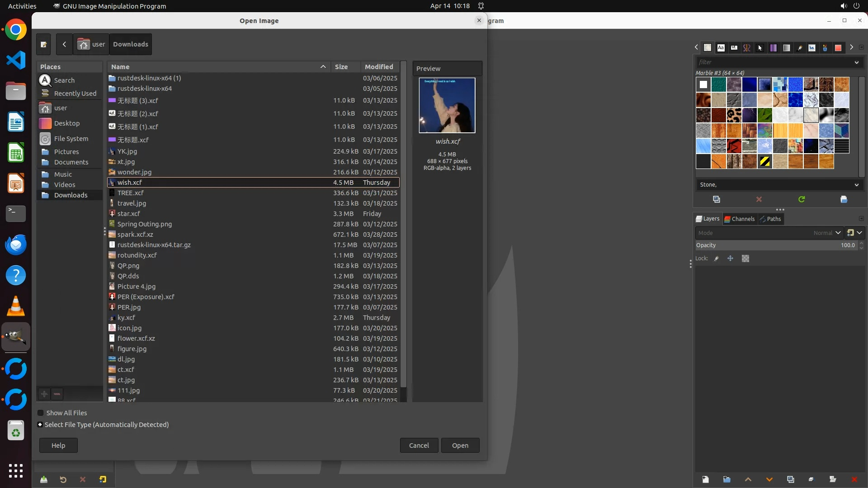This screenshot has width=868, height=488.
Task: Click the Cancel button
Action: [419, 446]
